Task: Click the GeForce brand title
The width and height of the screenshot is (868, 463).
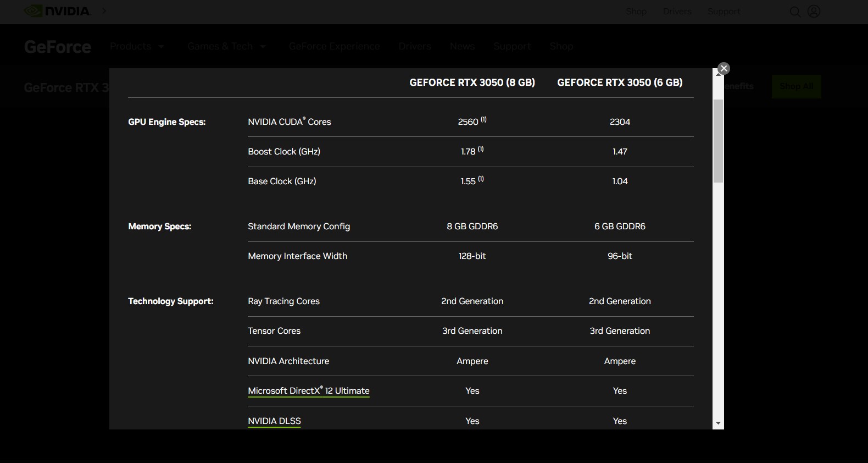Action: click(58, 47)
